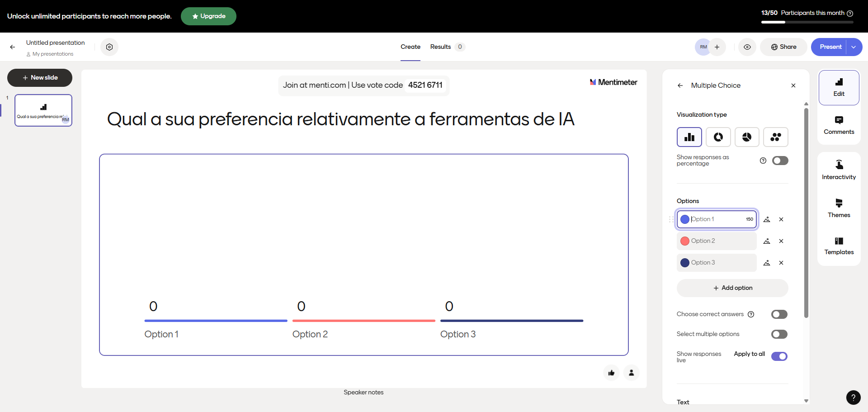
Task: Enable Choose correct answers
Action: click(x=779, y=314)
